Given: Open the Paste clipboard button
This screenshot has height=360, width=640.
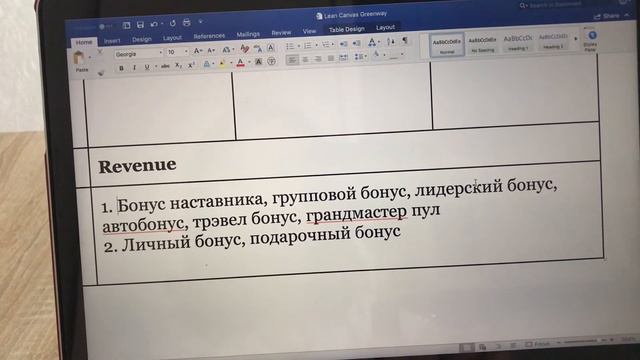Looking at the screenshot, I should [79, 60].
